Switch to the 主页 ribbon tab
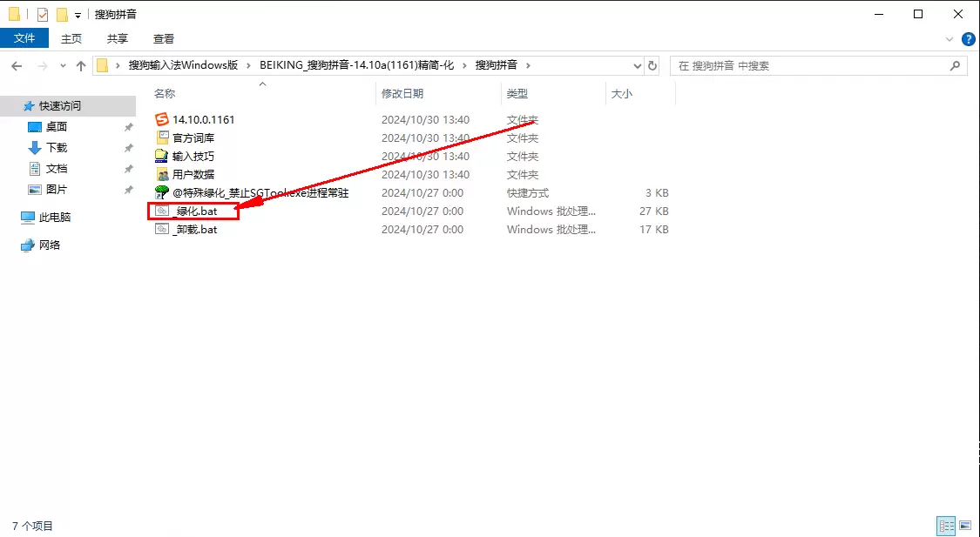This screenshot has width=980, height=537. pyautogui.click(x=71, y=38)
